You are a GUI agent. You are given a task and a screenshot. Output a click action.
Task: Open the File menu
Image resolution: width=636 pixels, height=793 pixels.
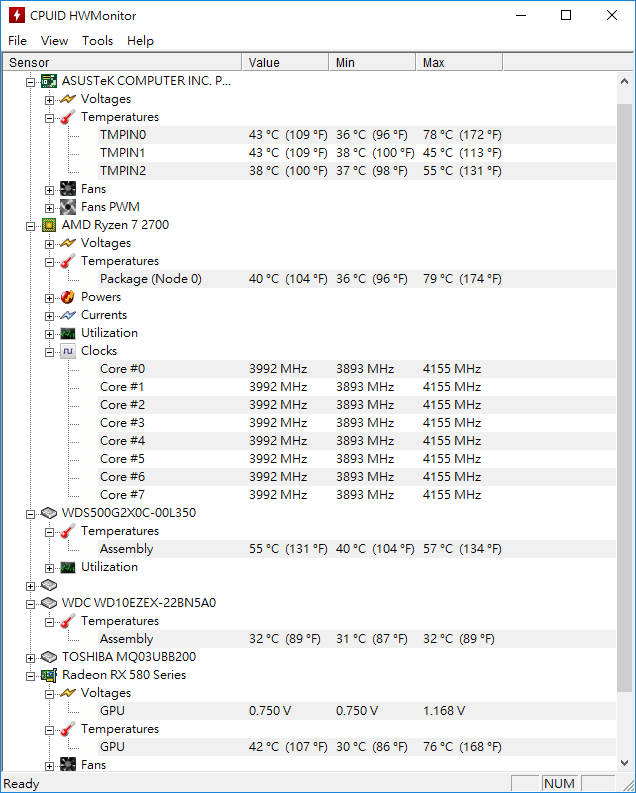tap(18, 40)
